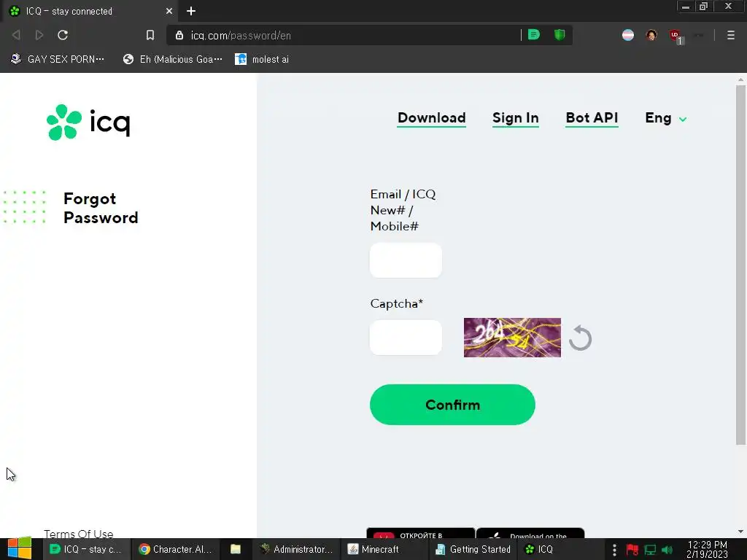Viewport: 747px width, 560px height.
Task: Open the uBlock Origin extension icon
Action: click(675, 36)
